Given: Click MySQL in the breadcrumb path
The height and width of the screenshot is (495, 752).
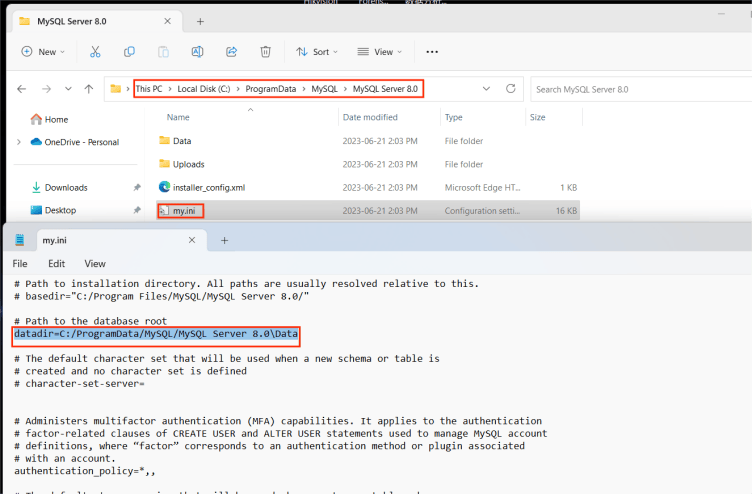Looking at the screenshot, I should coord(324,89).
